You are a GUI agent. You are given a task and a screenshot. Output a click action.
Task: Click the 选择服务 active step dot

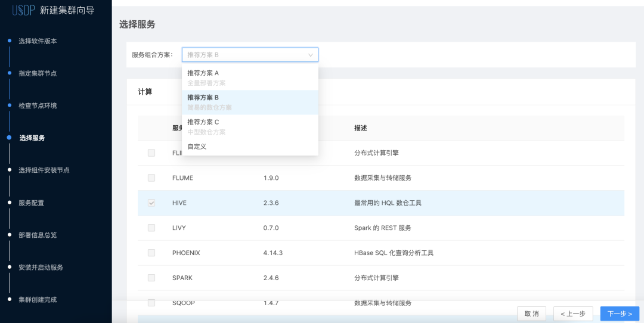click(x=9, y=138)
